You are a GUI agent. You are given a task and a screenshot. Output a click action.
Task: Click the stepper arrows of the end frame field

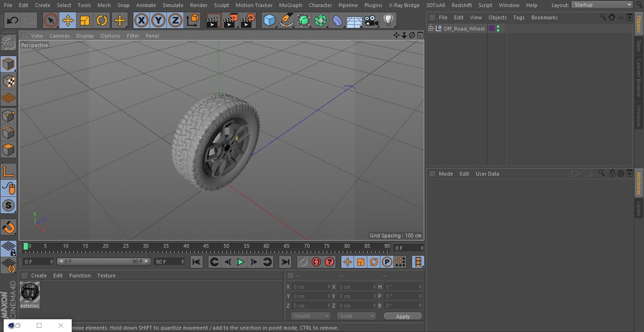pyautogui.click(x=182, y=261)
